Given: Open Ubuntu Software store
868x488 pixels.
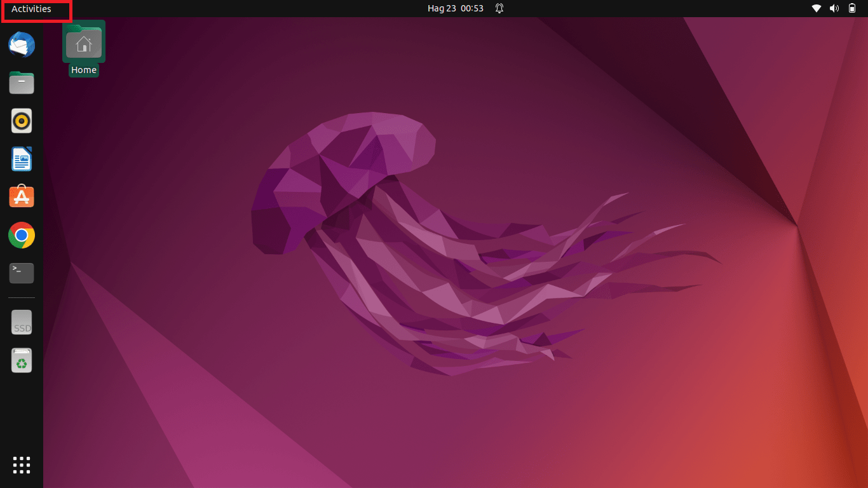Looking at the screenshot, I should click(22, 197).
